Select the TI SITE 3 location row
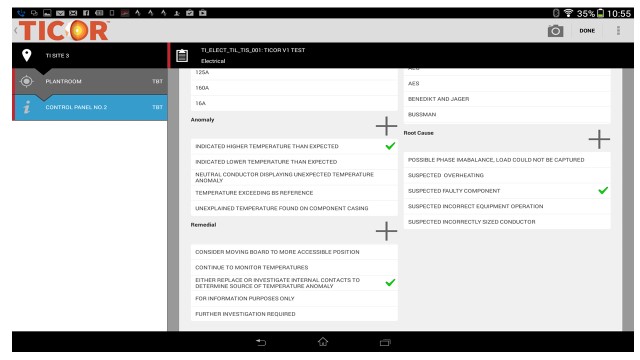 pos(90,56)
